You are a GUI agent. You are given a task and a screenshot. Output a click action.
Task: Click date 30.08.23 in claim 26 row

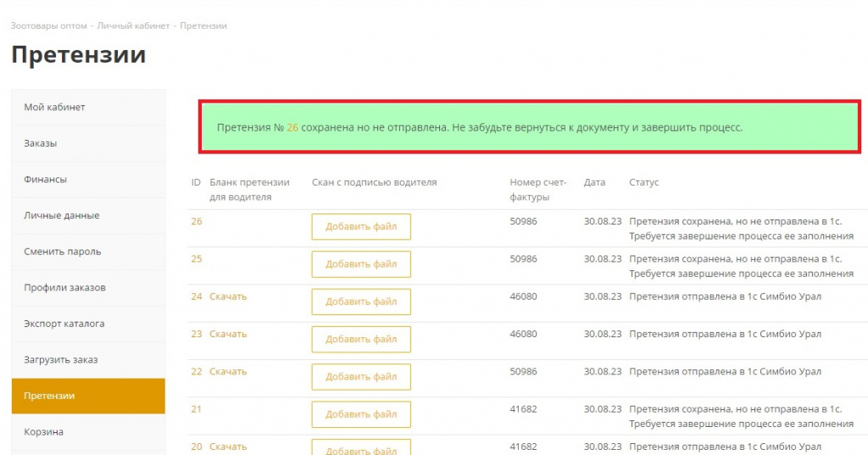[603, 221]
